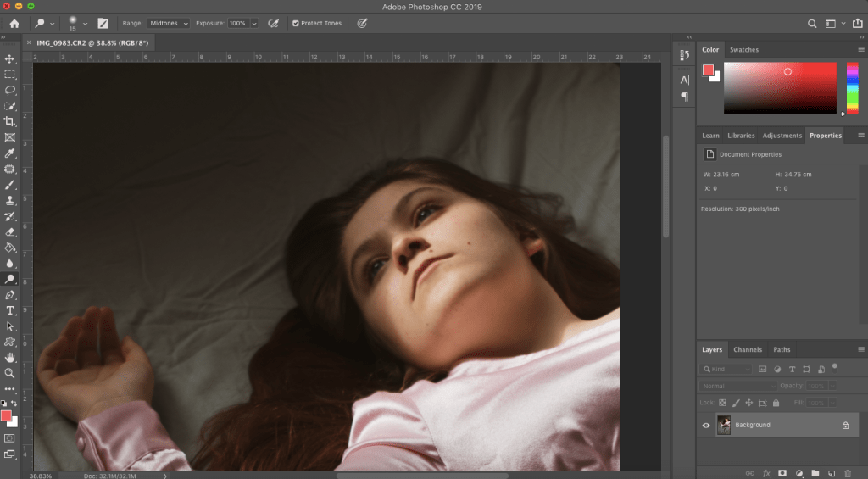
Task: Select the Move tool
Action: [10, 58]
